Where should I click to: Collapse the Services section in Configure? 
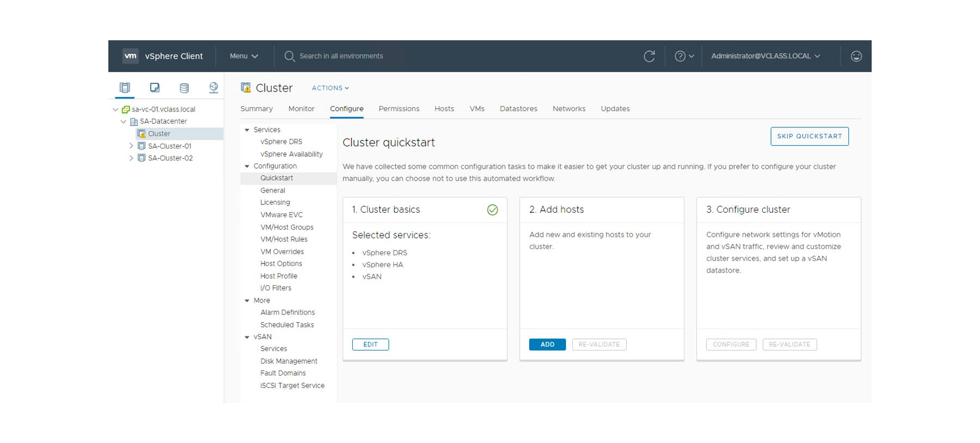(x=247, y=130)
